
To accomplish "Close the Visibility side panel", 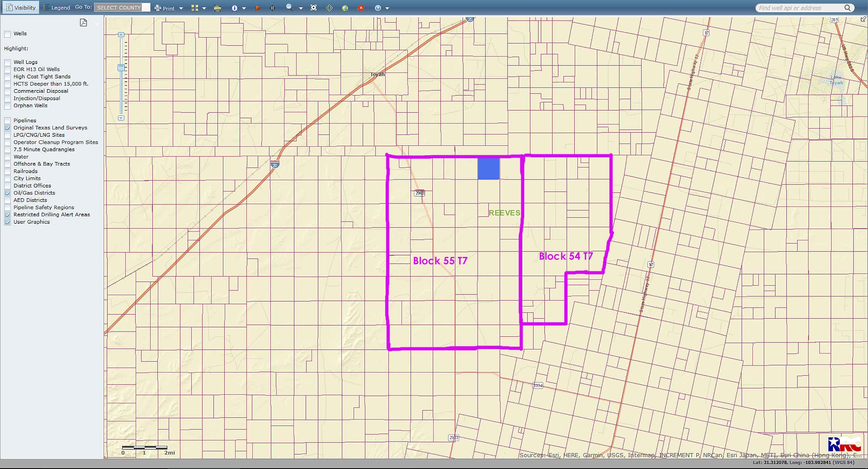I will click(x=97, y=24).
